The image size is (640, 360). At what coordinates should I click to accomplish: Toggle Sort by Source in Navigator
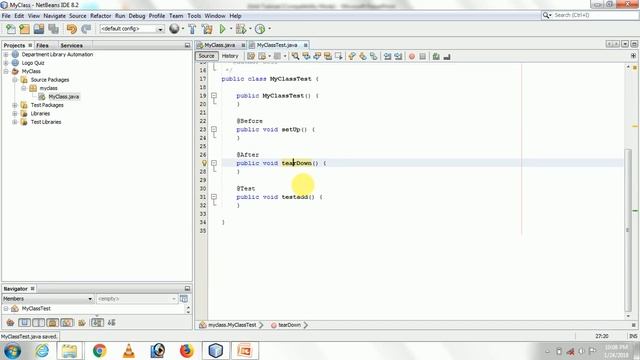point(111,323)
